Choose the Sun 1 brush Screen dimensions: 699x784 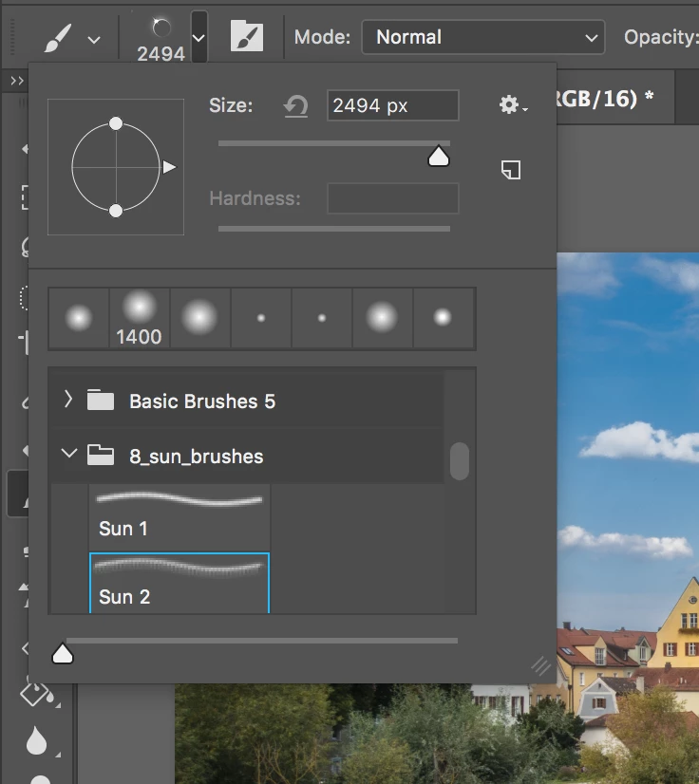(x=179, y=517)
